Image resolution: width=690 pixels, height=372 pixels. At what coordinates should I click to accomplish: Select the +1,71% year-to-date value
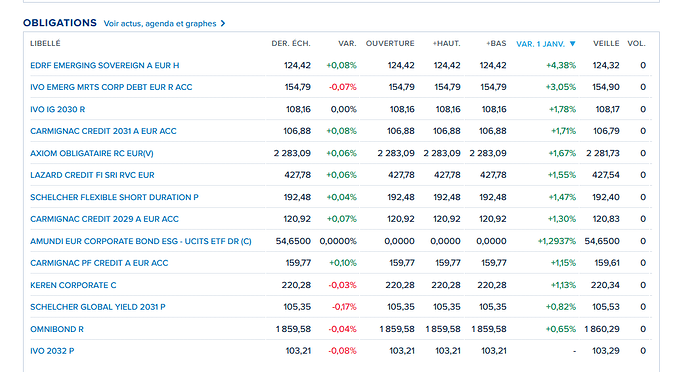563,131
